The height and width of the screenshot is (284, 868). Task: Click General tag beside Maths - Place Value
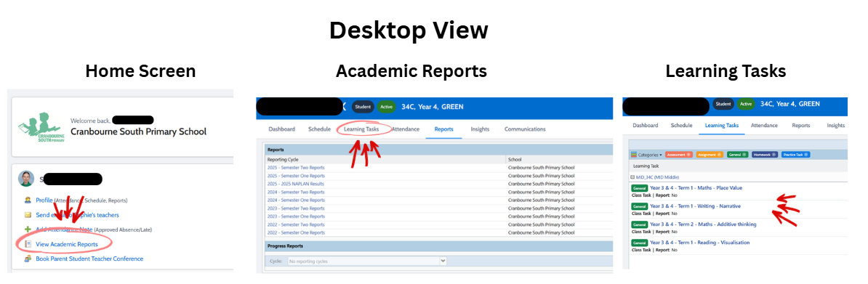click(640, 188)
